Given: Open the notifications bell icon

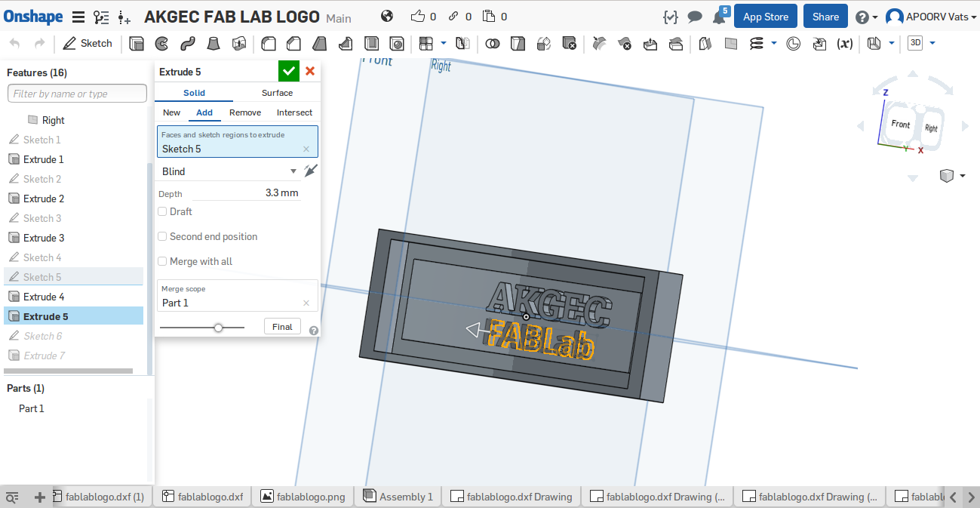Looking at the screenshot, I should pyautogui.click(x=720, y=17).
